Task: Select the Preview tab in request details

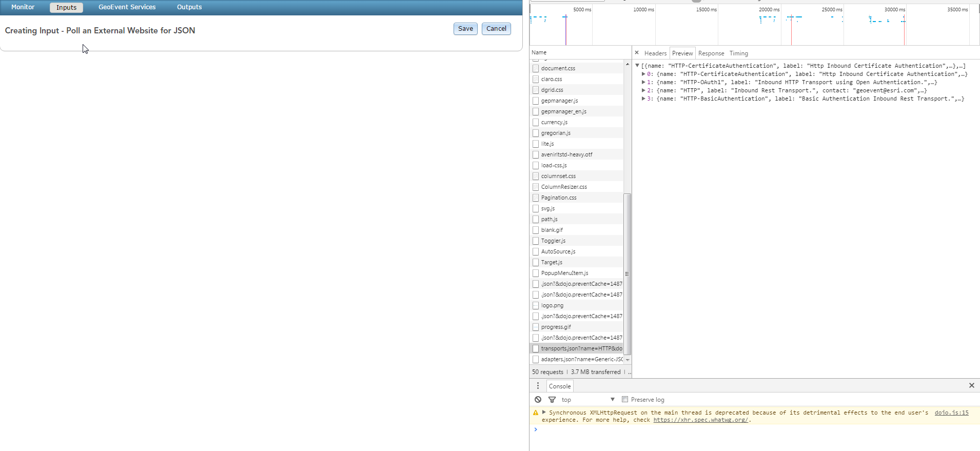Action: pos(682,53)
